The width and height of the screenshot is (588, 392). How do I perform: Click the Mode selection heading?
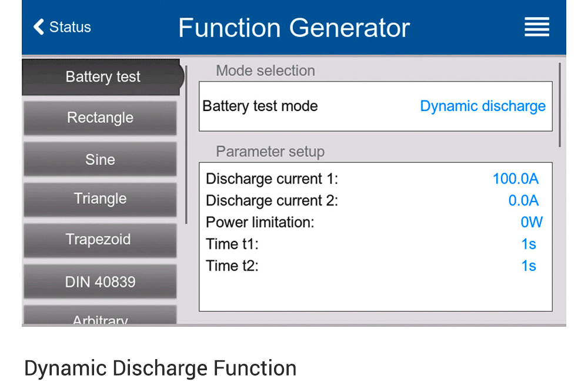266,71
